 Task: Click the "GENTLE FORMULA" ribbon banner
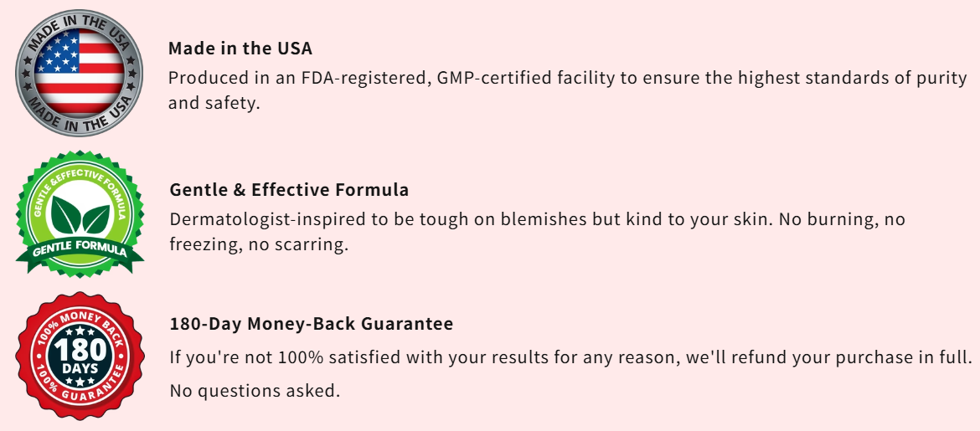click(80, 250)
